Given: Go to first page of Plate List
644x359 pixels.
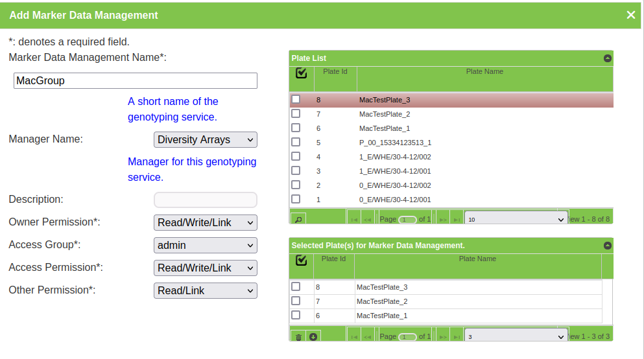Looking at the screenshot, I should [x=354, y=220].
